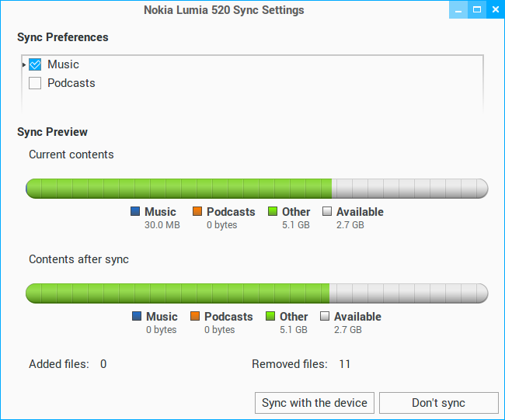Image resolution: width=505 pixels, height=420 pixels.
Task: Click the 'Contents after sync' label
Action: click(79, 259)
